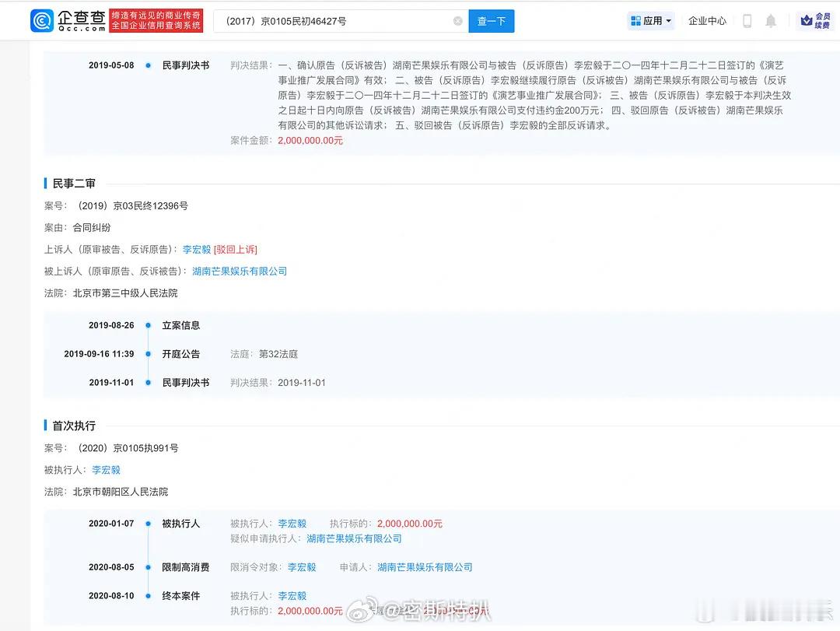Viewport: 840px width, 631px height.
Task: Click the 企查查 logo icon
Action: pos(42,20)
